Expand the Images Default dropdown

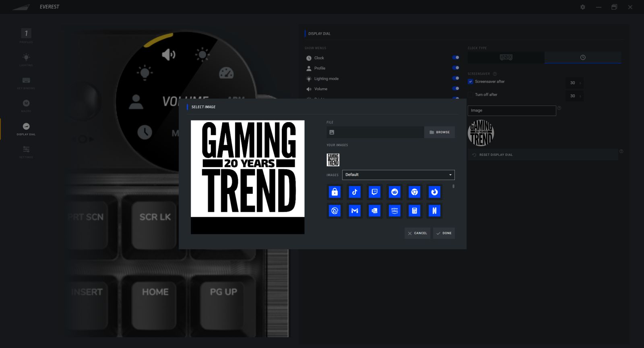398,175
